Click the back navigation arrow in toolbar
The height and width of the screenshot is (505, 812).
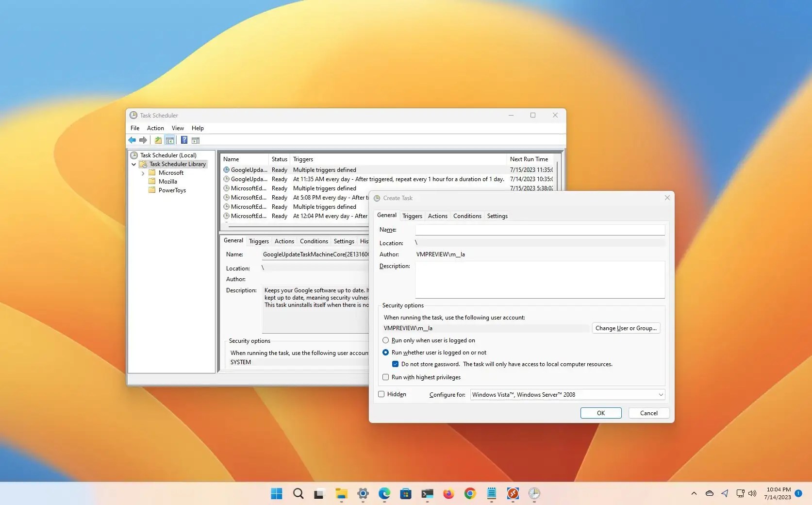coord(132,140)
